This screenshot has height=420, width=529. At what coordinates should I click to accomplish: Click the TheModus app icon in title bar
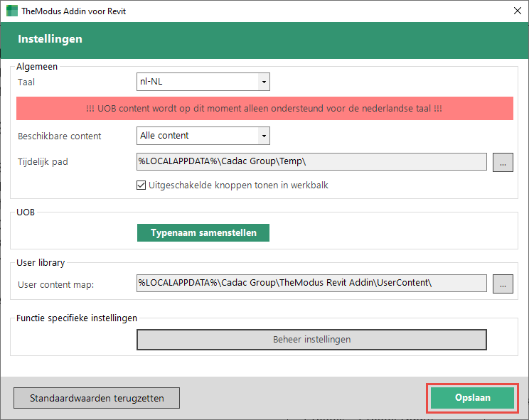(12, 11)
